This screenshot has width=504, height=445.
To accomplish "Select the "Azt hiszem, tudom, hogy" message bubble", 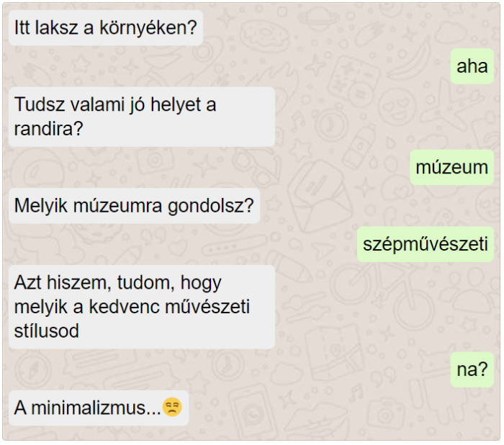I will click(142, 307).
